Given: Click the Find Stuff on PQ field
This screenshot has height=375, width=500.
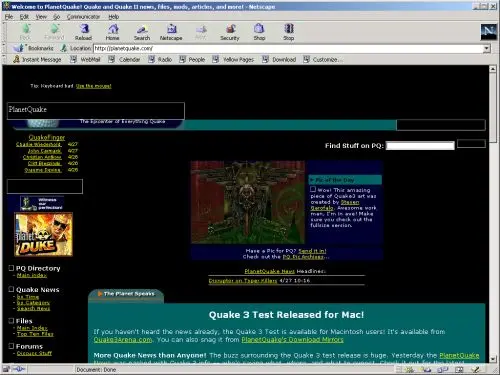Looking at the screenshot, I should [x=420, y=146].
